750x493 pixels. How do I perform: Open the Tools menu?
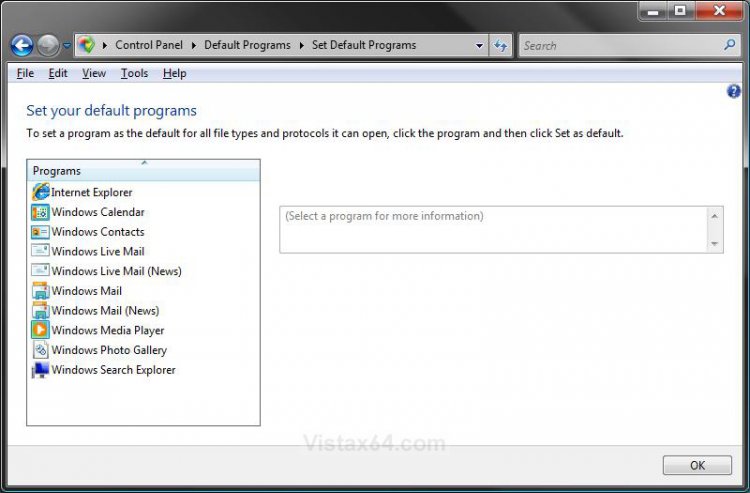(x=134, y=73)
